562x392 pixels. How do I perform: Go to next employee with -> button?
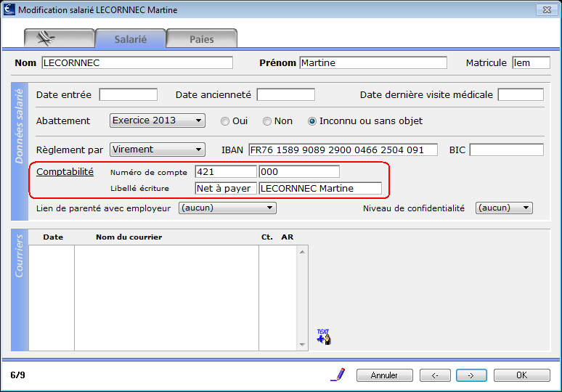(471, 375)
